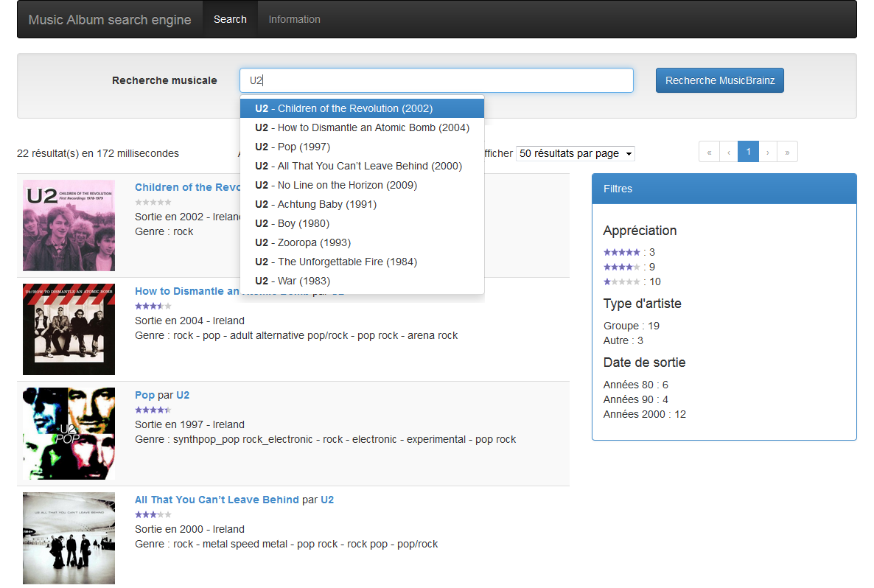Image resolution: width=874 pixels, height=588 pixels.
Task: Switch to the Search tab
Action: [x=230, y=19]
